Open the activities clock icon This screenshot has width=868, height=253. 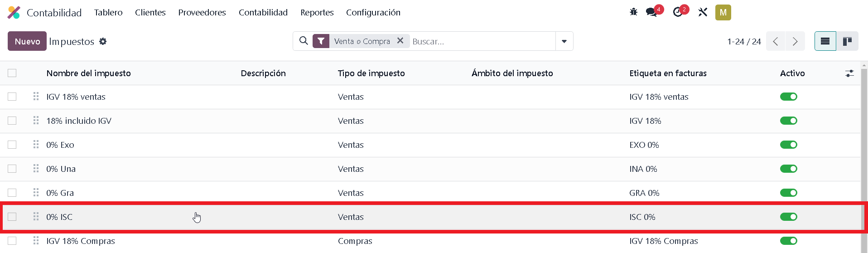click(x=678, y=12)
